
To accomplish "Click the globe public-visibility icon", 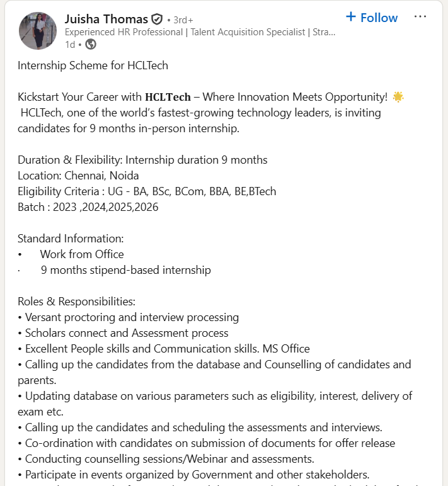I will coord(91,44).
